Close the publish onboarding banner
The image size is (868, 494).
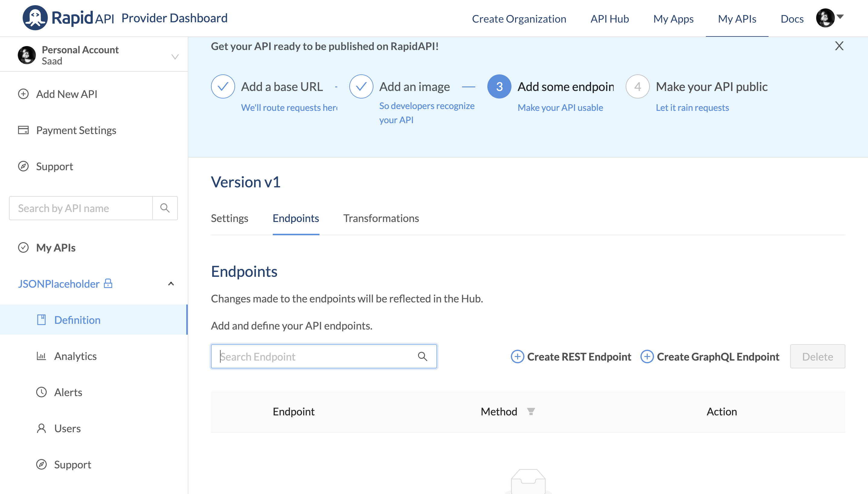pos(839,46)
